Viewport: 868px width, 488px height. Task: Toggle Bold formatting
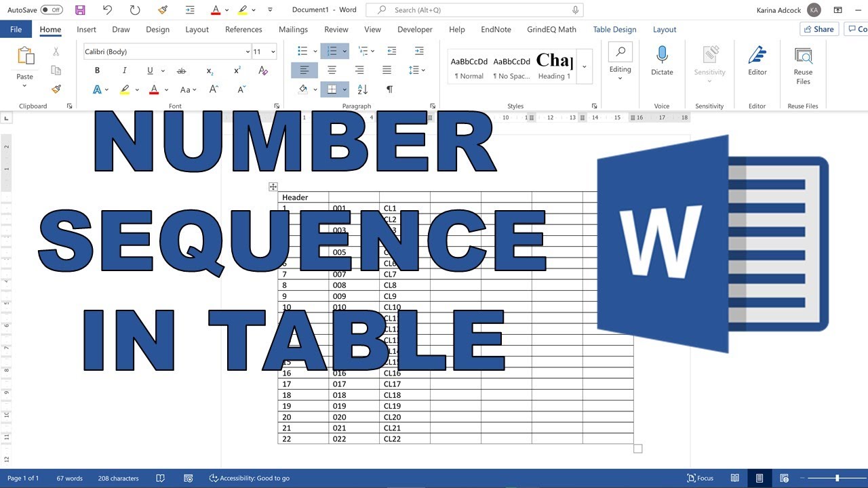tap(97, 70)
